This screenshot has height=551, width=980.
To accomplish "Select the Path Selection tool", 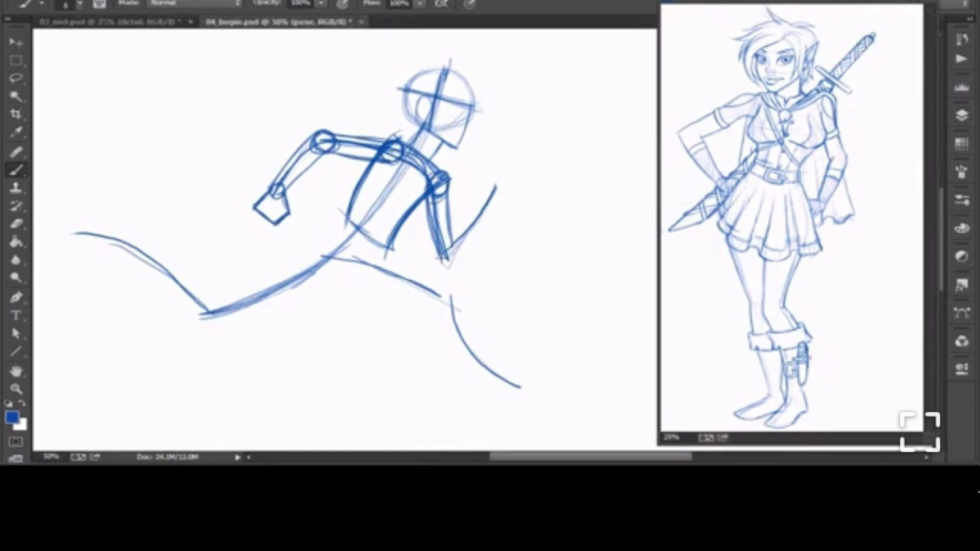I will (16, 334).
